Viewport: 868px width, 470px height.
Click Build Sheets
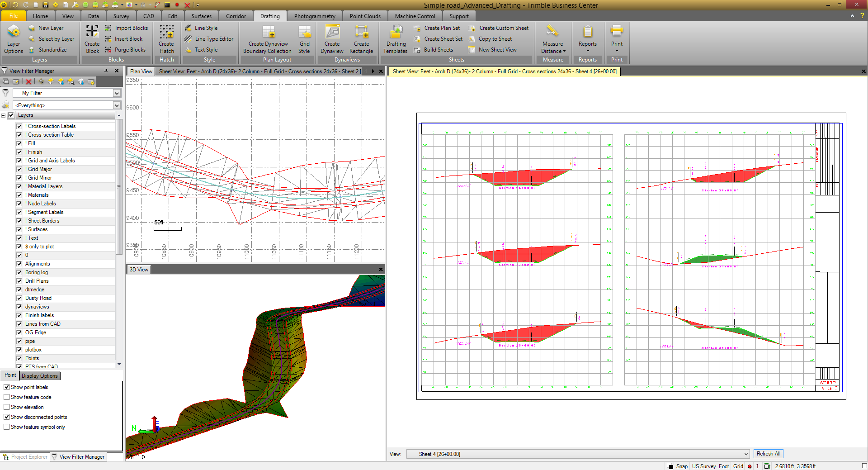(433, 50)
